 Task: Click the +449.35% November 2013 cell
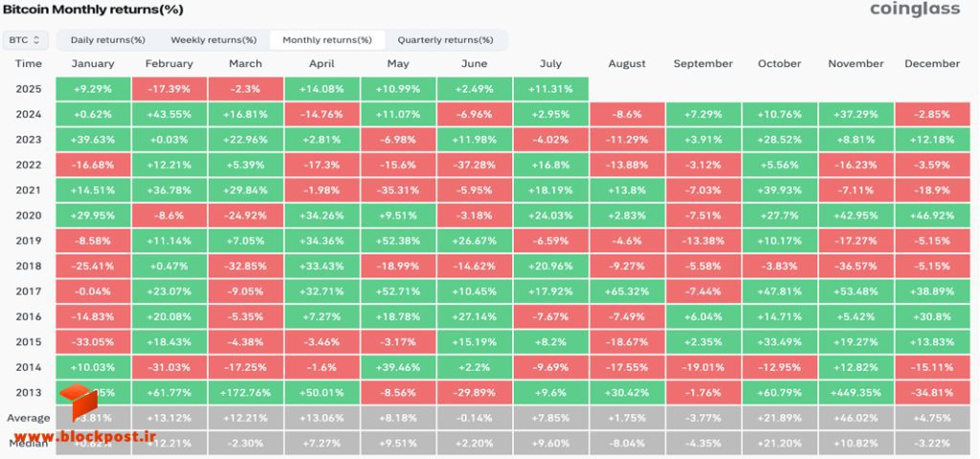pos(856,393)
